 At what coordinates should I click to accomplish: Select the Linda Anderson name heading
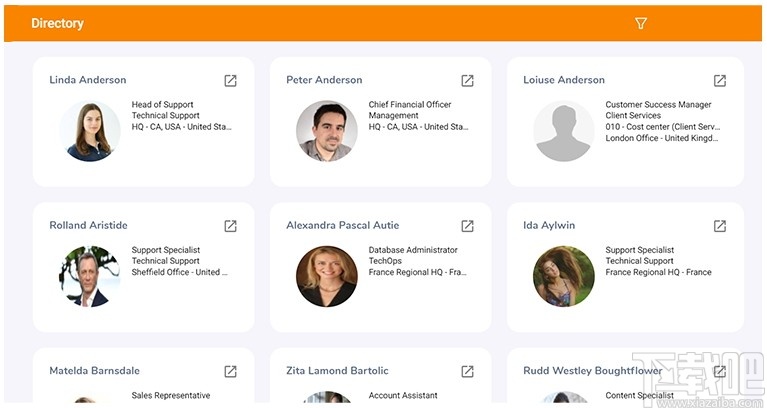(88, 80)
